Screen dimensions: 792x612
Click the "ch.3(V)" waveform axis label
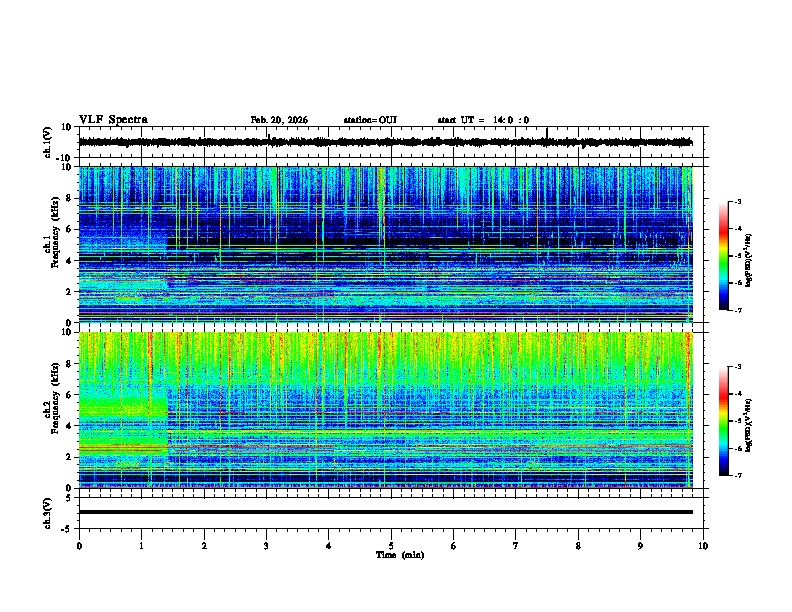[47, 513]
